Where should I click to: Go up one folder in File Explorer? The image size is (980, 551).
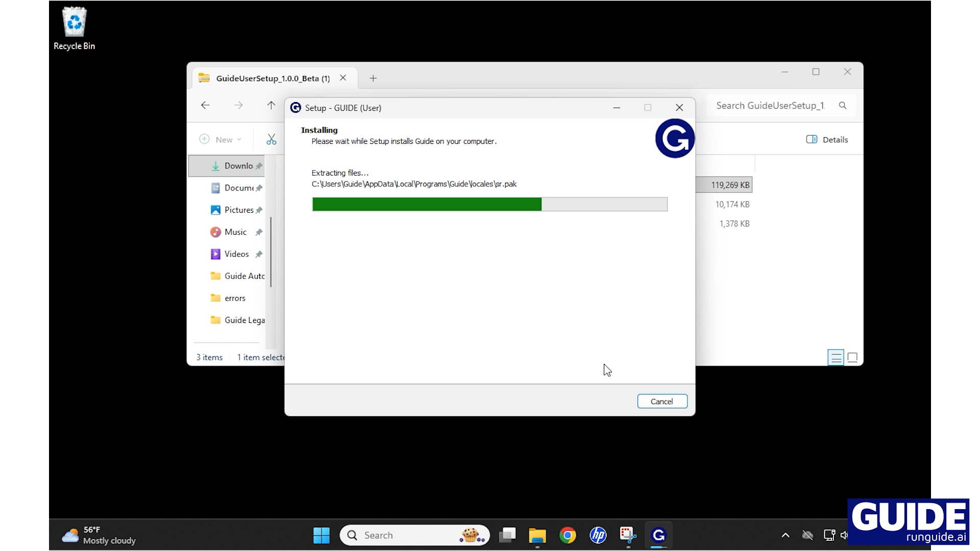(271, 106)
